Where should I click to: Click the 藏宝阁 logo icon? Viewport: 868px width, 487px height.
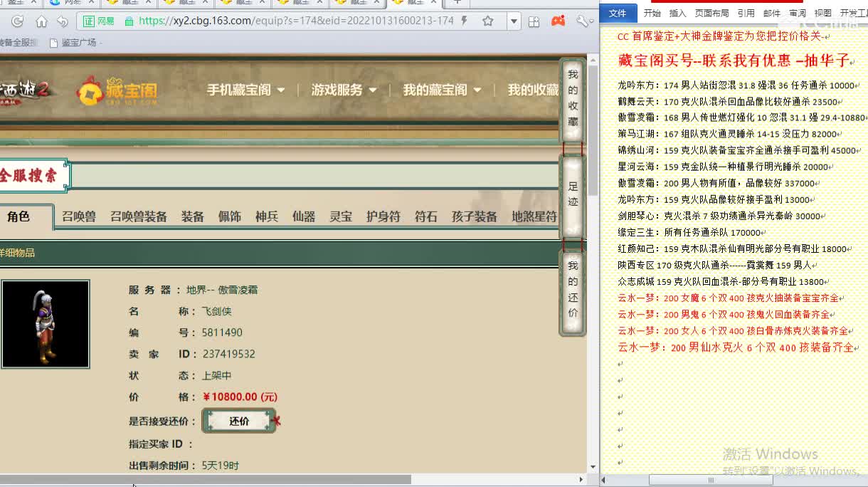point(117,90)
